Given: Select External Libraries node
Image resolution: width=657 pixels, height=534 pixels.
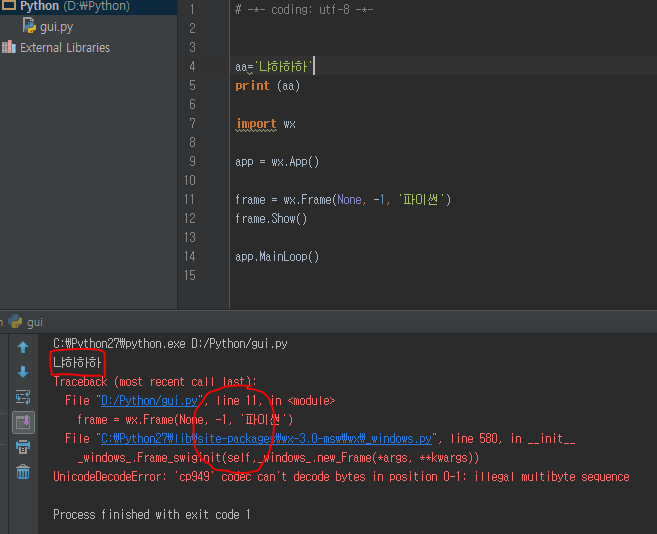Looking at the screenshot, I should click(x=65, y=48).
